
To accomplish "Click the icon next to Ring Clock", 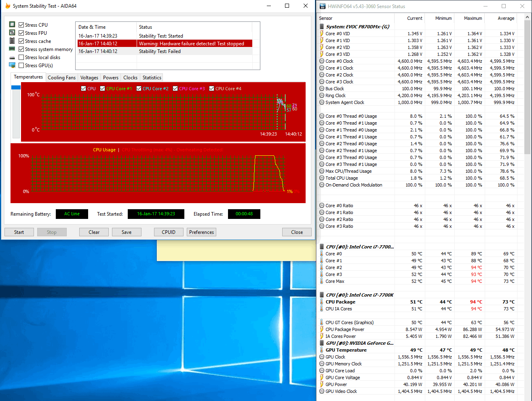I will click(322, 95).
